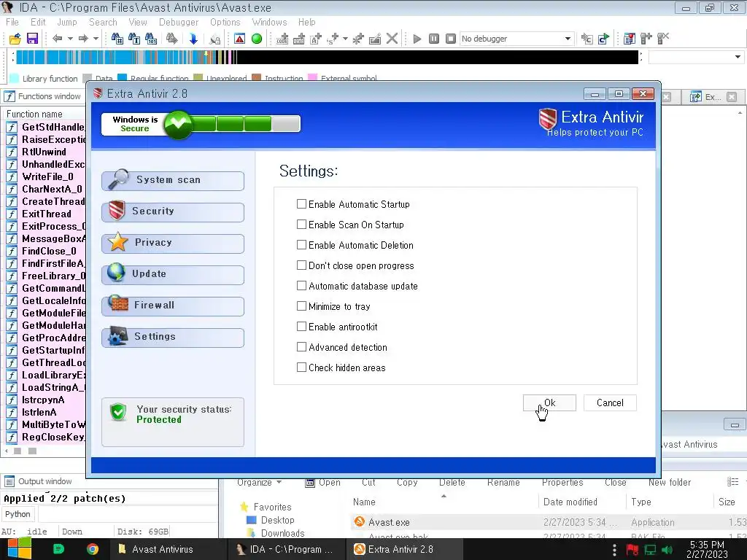
Task: Stop debugger process icon
Action: [451, 39]
